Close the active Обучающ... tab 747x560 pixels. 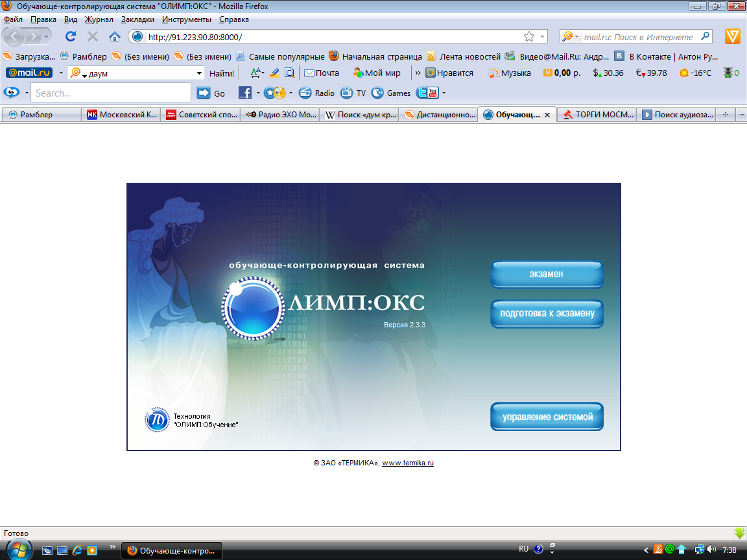tap(547, 115)
